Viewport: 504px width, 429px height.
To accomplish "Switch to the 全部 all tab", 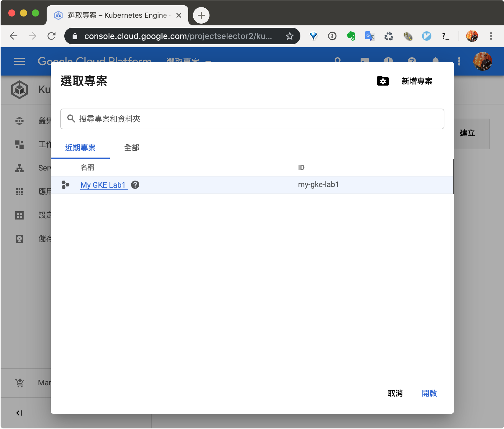I will pyautogui.click(x=132, y=148).
